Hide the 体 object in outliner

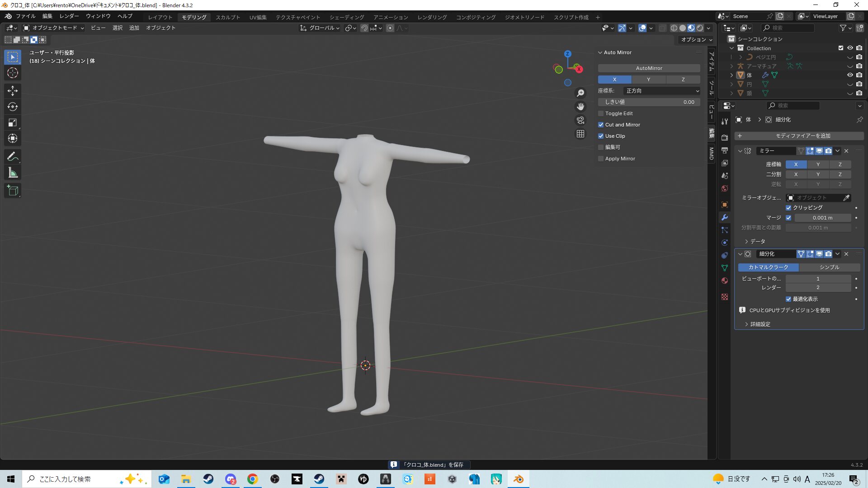pos(850,75)
